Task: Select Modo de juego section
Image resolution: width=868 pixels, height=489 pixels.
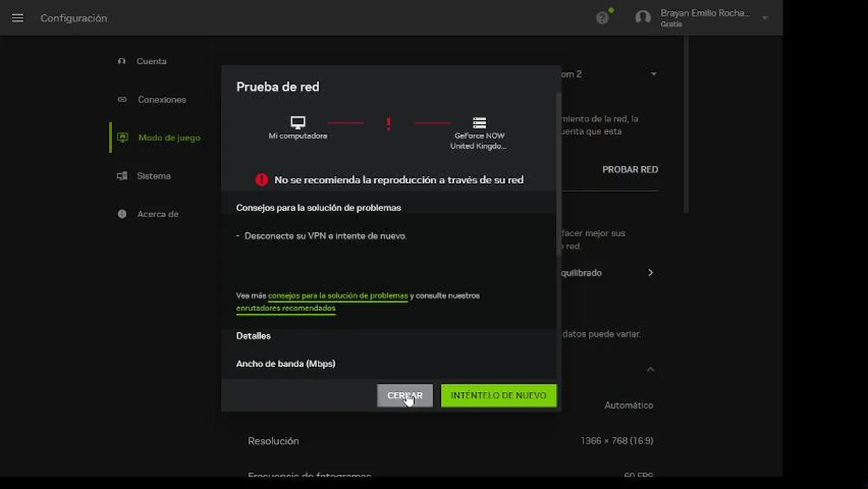Action: tap(169, 138)
